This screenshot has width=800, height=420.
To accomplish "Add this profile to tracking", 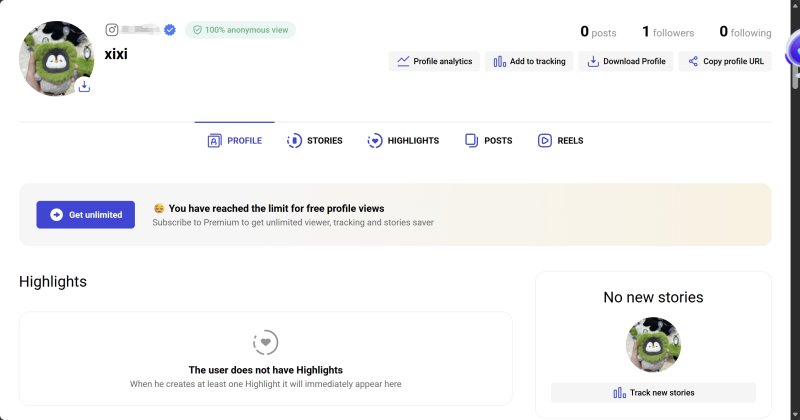I will pos(529,61).
